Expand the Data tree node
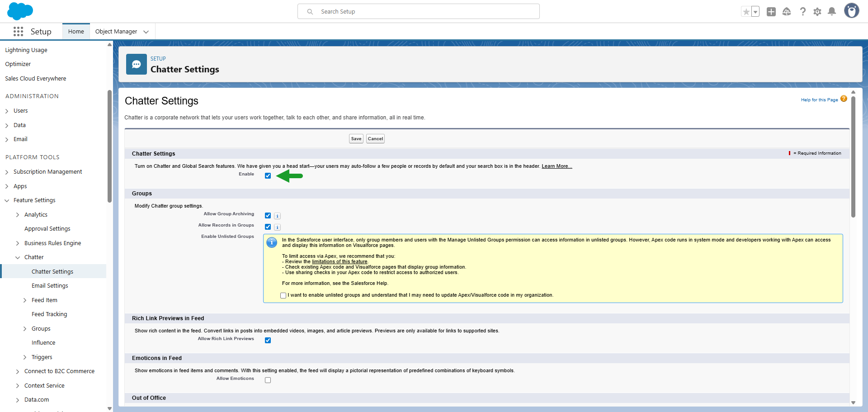 pyautogui.click(x=7, y=126)
